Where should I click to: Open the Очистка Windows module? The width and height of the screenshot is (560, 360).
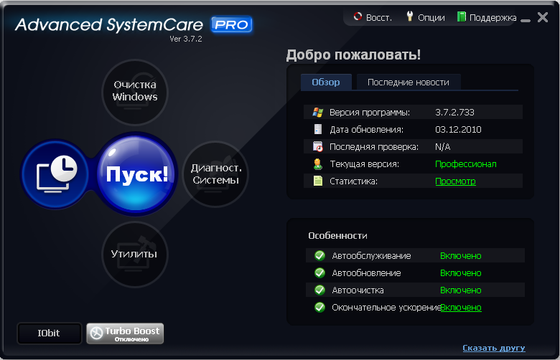[135, 91]
